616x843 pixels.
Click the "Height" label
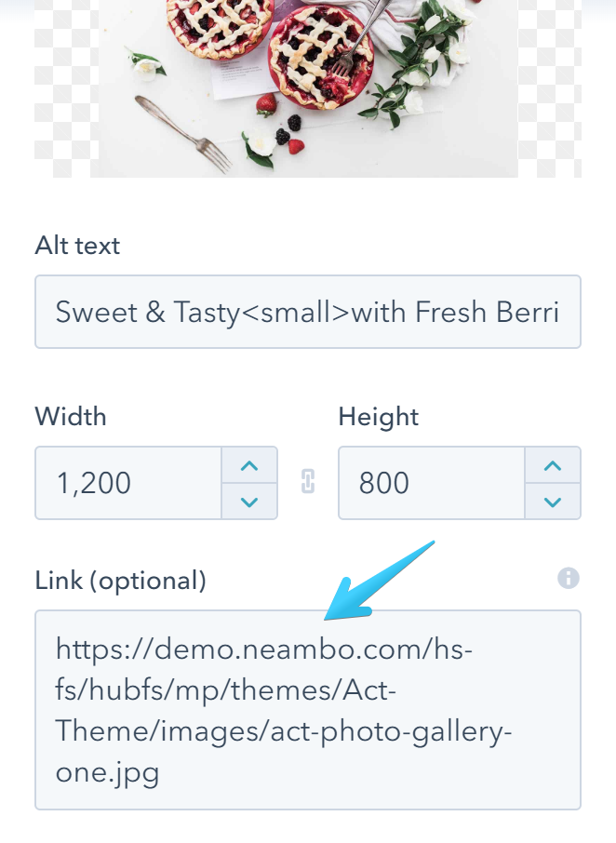(379, 416)
